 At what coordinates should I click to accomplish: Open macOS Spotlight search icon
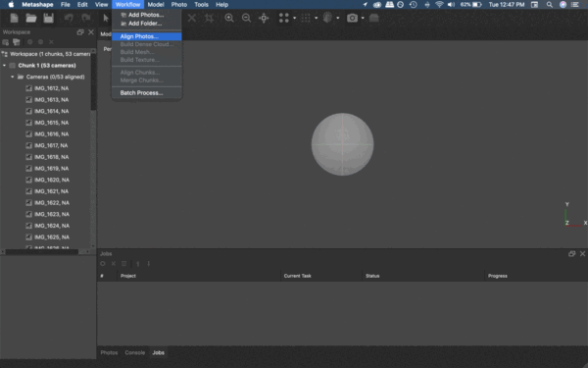click(x=549, y=5)
